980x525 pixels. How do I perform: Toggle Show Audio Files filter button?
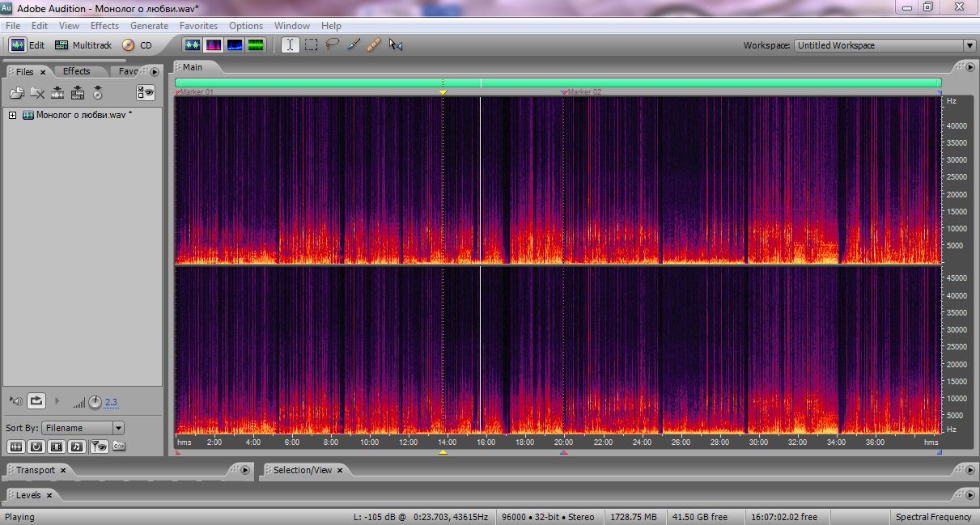point(15,446)
